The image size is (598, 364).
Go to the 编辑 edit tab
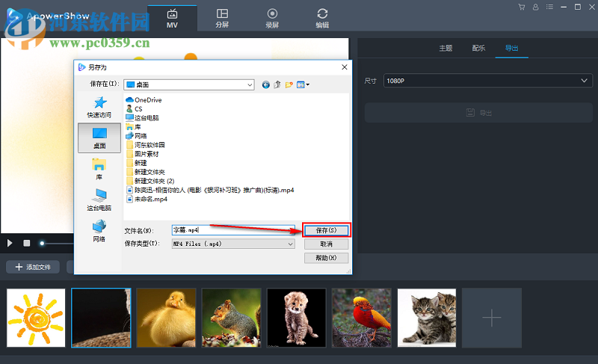(322, 18)
